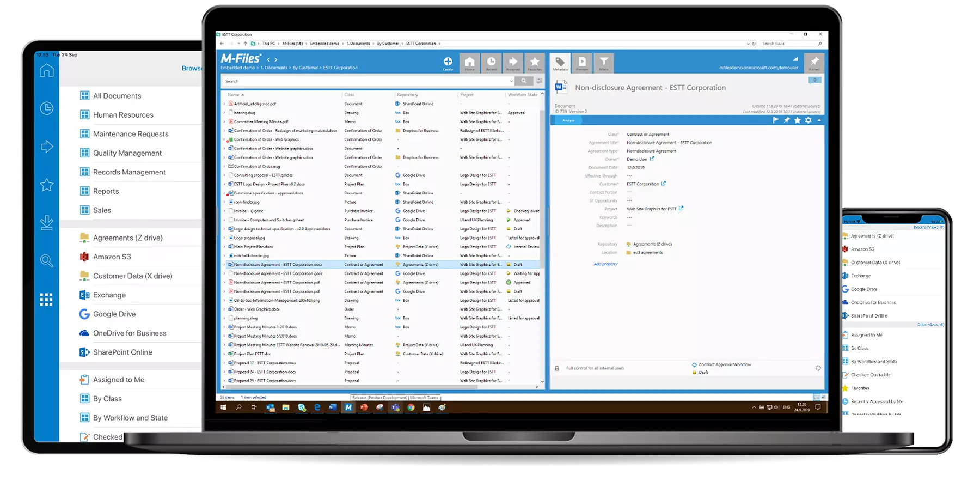Open the M-Files search box dropdown arrow
Screen dimensions: 980x487
(511, 81)
